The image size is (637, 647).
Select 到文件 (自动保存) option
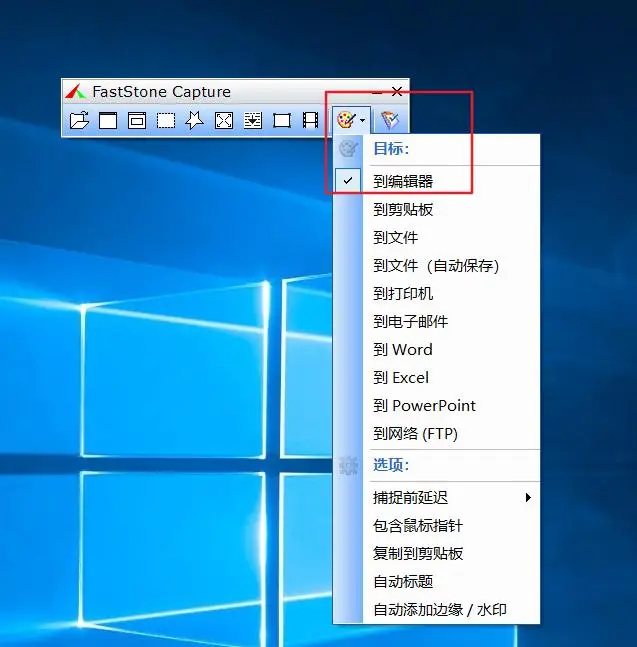pyautogui.click(x=436, y=265)
